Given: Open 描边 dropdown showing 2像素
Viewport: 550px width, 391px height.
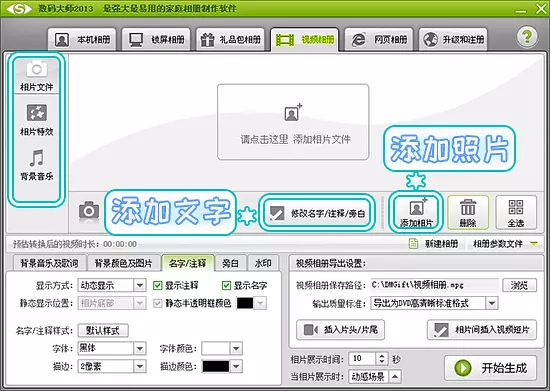Looking at the screenshot, I should pyautogui.click(x=112, y=366).
